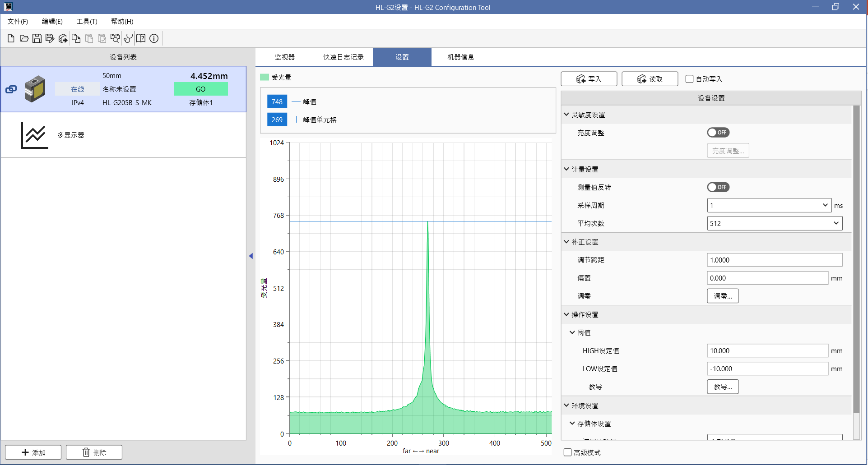868x465 pixels.
Task: Click the multi-display line chart icon
Action: 34,135
